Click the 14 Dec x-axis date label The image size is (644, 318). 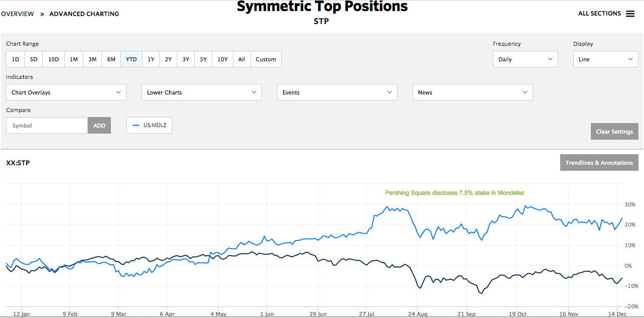click(616, 314)
